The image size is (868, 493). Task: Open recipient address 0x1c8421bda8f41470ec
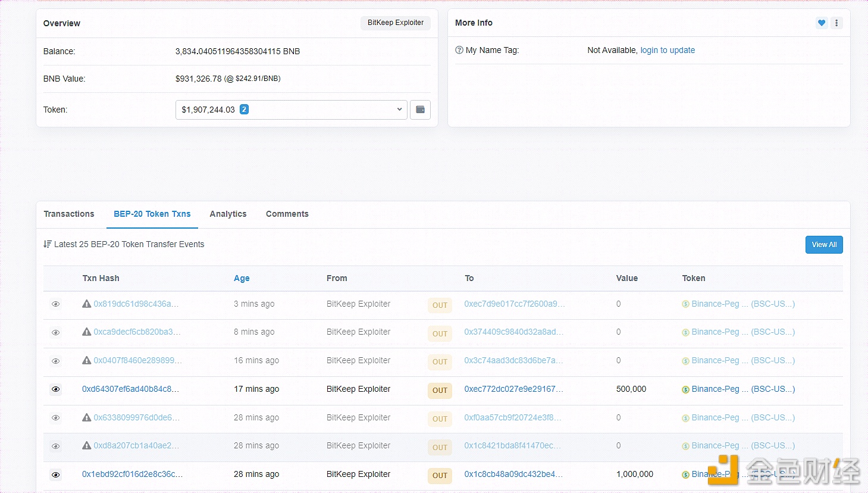coord(512,445)
